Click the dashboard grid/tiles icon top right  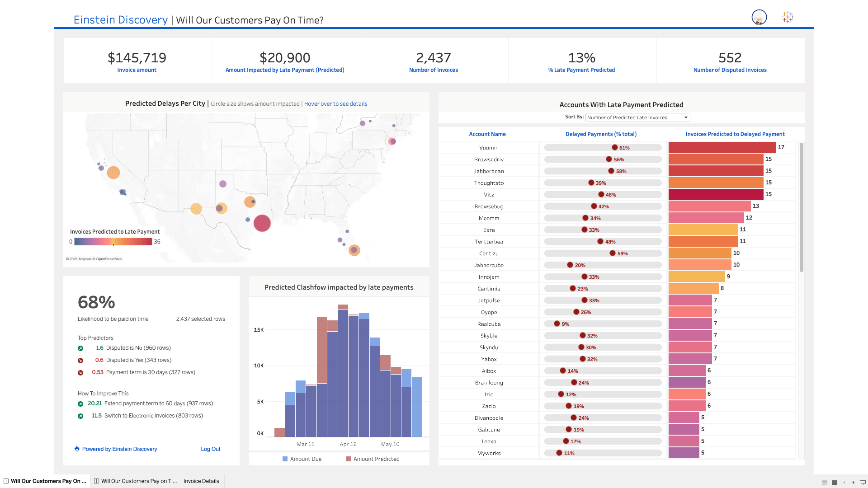pos(787,17)
